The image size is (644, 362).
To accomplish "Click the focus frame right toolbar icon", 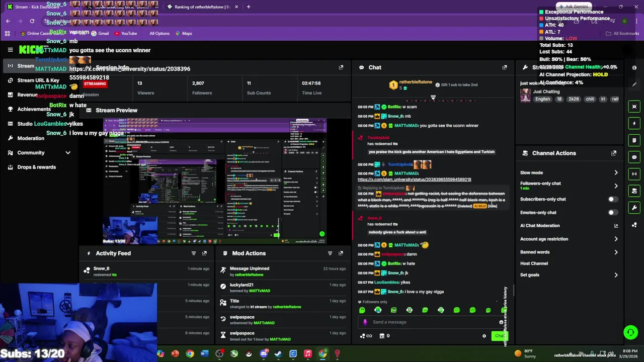I will [634, 106].
